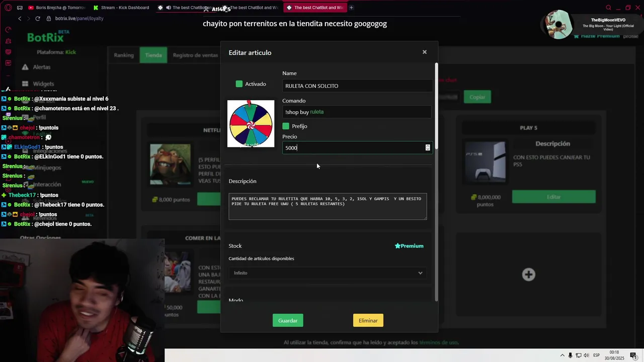
Task: Open the Registro de ventas tab
Action: pyautogui.click(x=195, y=55)
